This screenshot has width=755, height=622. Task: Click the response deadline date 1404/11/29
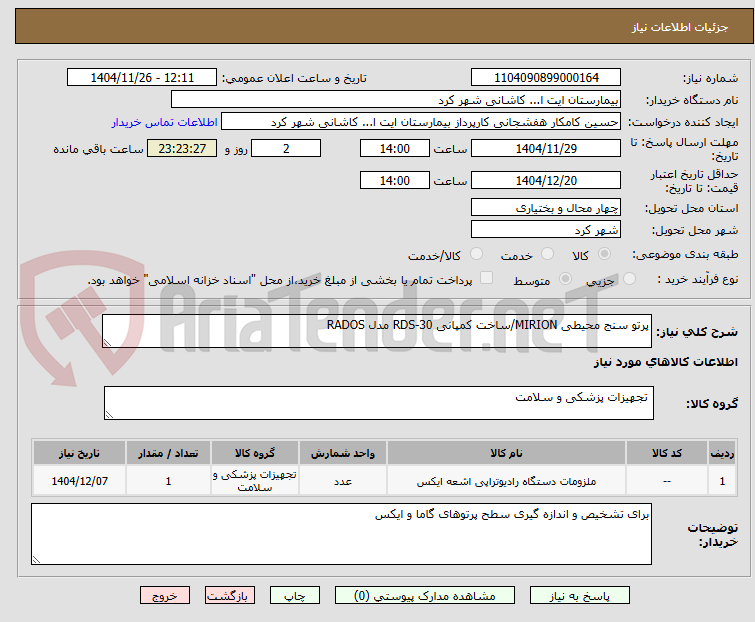pos(546,148)
